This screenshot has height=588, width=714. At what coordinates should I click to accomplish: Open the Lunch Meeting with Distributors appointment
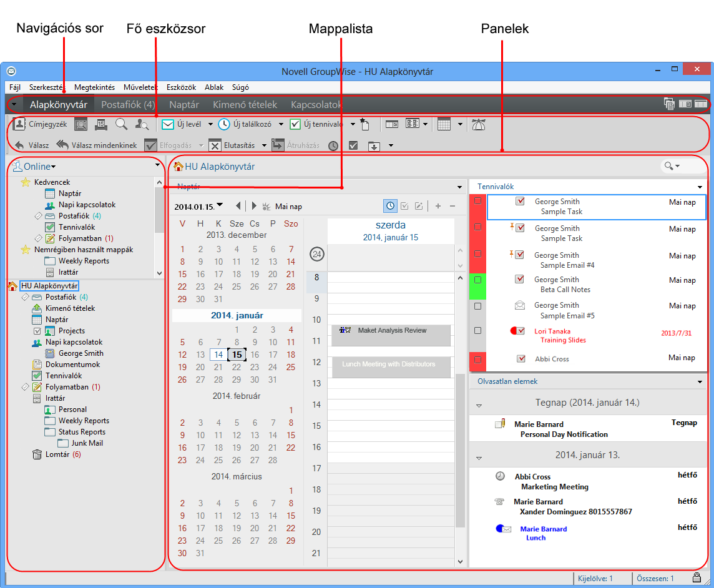391,367
